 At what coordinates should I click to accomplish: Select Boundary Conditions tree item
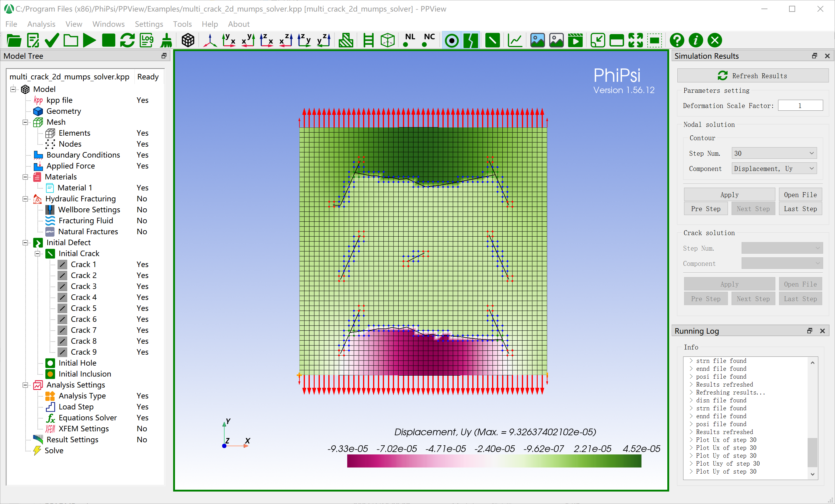point(83,155)
